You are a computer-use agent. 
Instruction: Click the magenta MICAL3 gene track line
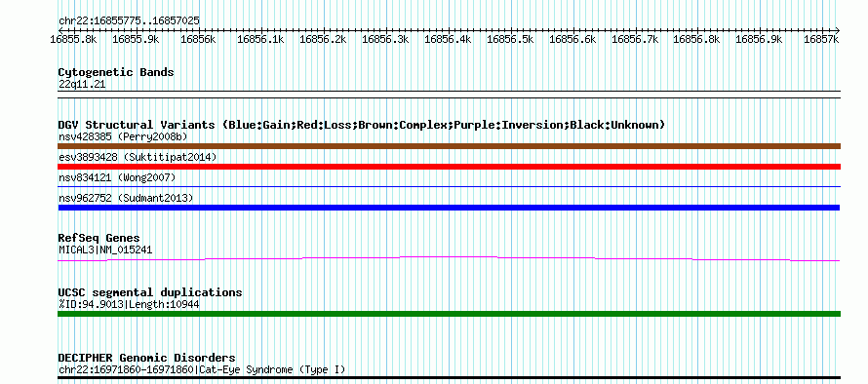(x=449, y=259)
